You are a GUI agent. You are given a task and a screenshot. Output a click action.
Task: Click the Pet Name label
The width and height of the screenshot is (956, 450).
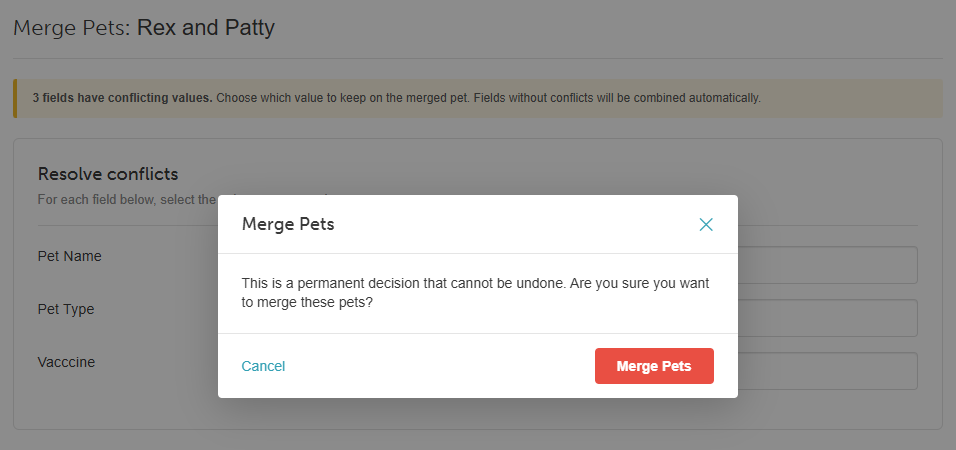pos(70,256)
